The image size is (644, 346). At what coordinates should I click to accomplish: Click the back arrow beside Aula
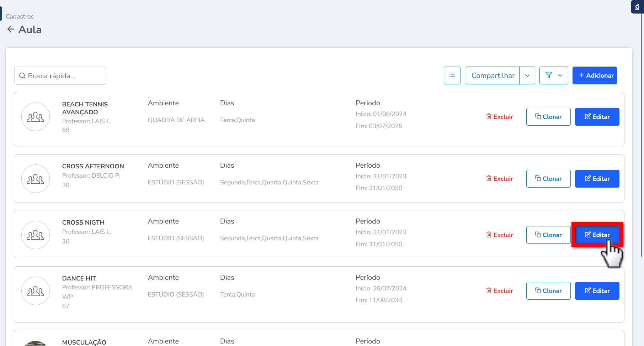(11, 29)
